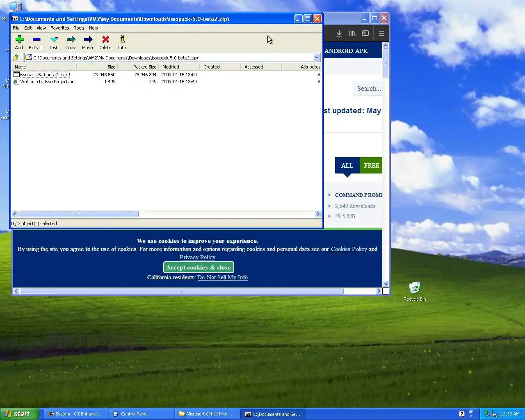
Task: Sort by Packed Size column
Action: click(x=138, y=67)
